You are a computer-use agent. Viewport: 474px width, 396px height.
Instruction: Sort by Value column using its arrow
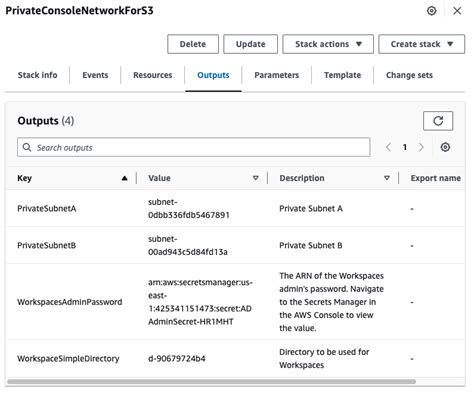click(256, 178)
